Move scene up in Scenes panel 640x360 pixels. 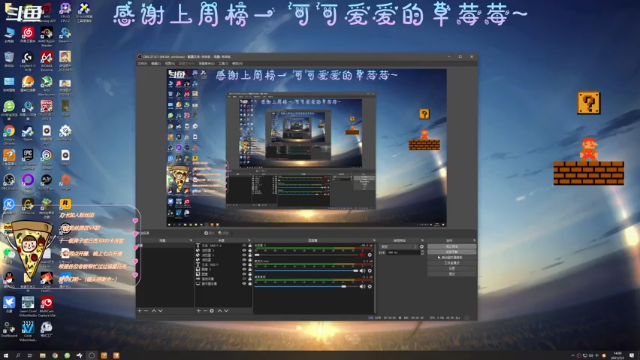click(154, 311)
